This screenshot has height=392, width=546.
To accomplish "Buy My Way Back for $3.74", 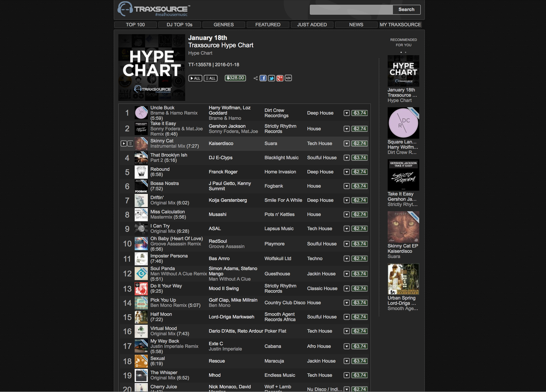I will pos(359,346).
